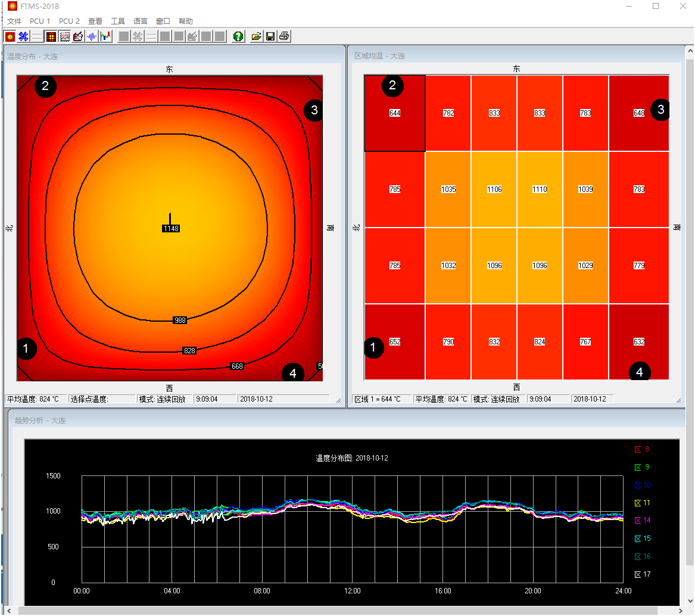Click the colored bar-chart toolbar icon
695x616 pixels.
click(x=105, y=36)
